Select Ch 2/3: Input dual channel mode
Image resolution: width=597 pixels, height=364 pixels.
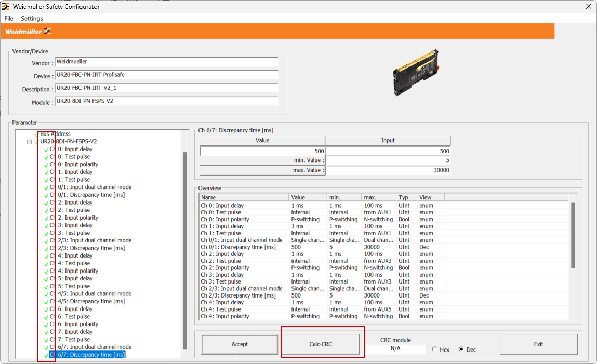90,240
